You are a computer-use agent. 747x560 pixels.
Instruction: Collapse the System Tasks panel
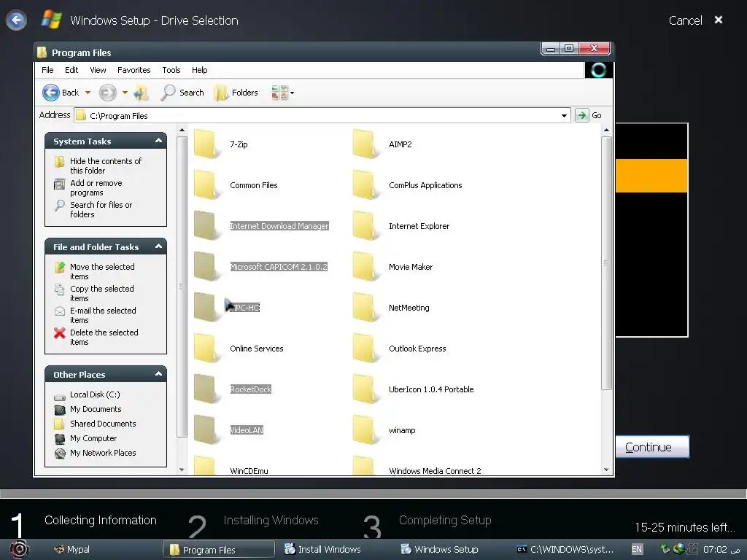[x=158, y=141]
